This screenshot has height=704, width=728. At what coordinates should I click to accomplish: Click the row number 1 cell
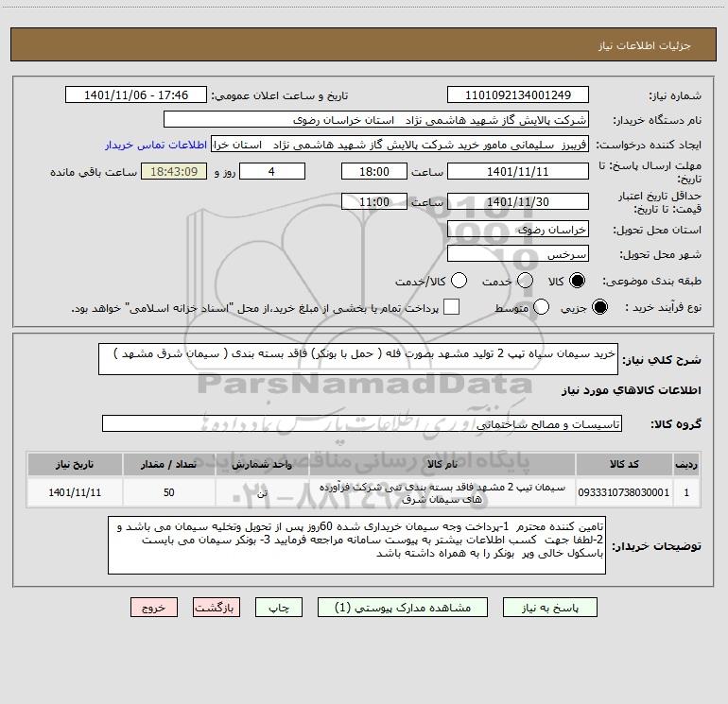[686, 492]
